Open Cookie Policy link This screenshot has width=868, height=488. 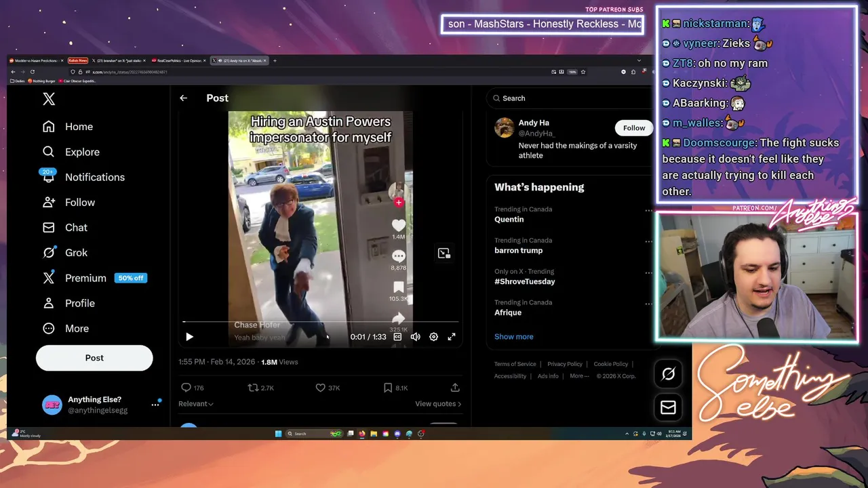611,364
